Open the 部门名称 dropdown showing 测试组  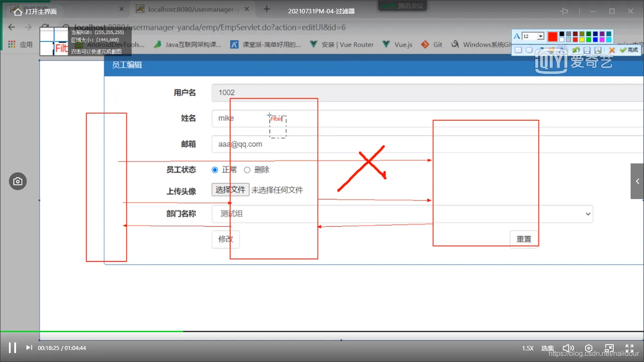coord(402,214)
